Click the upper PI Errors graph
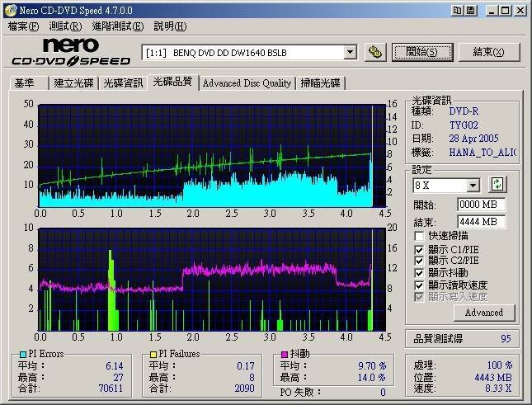 tap(213, 156)
